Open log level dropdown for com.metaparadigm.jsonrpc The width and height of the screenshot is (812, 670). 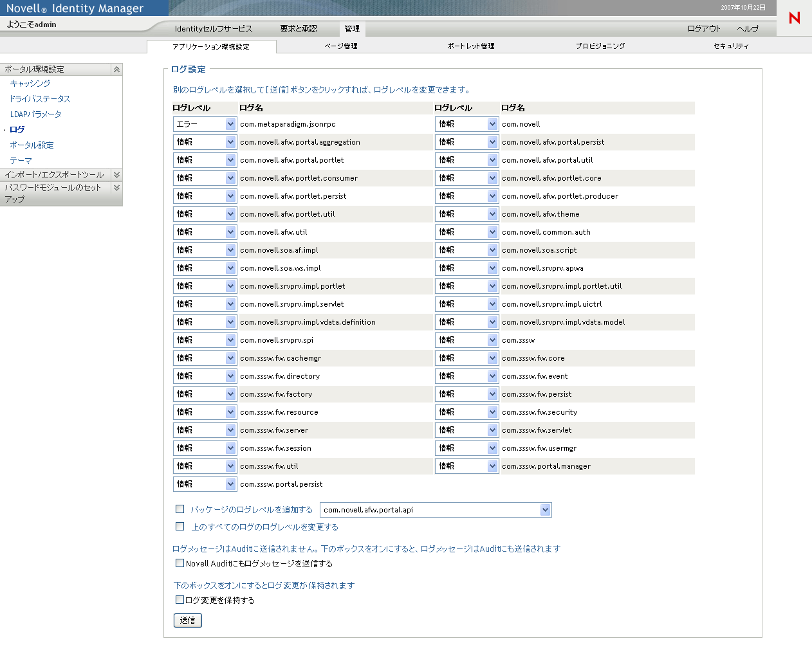coord(205,124)
